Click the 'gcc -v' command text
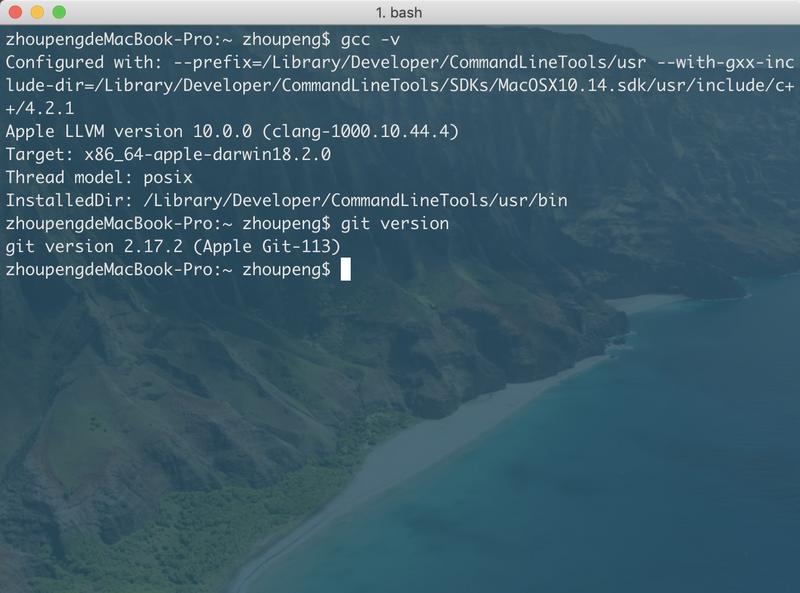The image size is (800, 593). click(x=370, y=39)
